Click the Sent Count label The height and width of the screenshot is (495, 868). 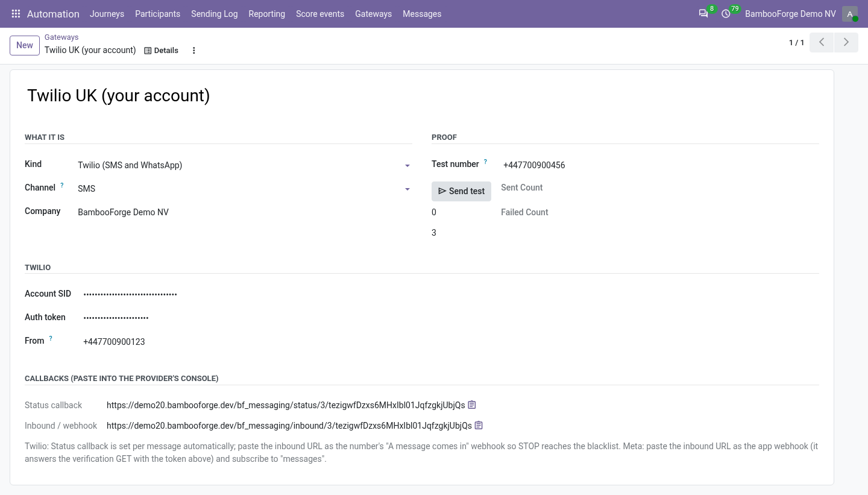[x=522, y=188]
